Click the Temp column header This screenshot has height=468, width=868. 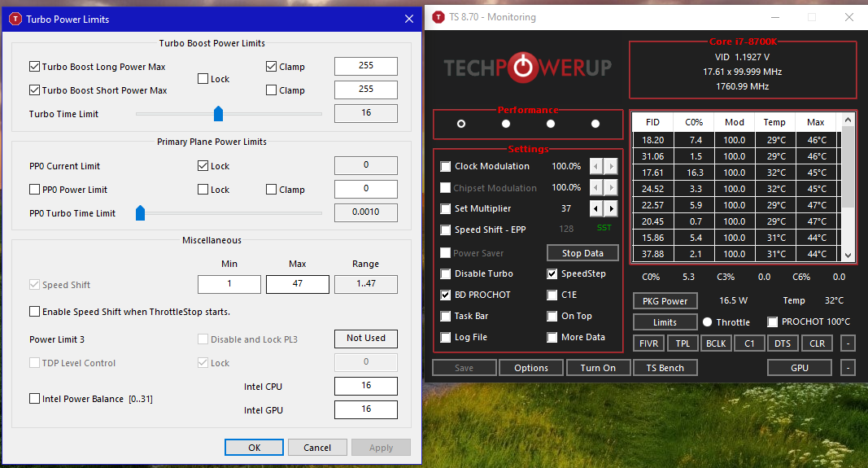(774, 122)
